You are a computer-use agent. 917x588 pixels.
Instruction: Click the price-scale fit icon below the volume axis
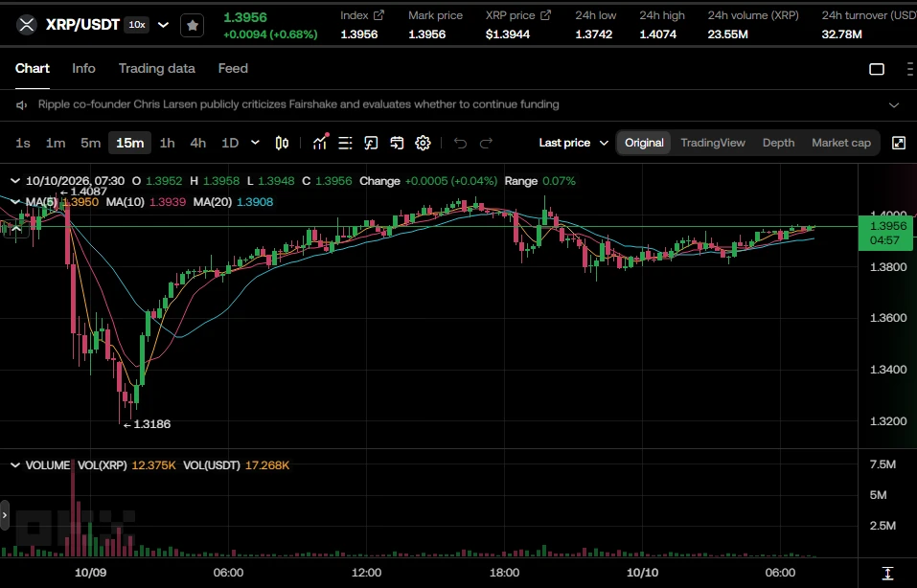click(x=887, y=573)
